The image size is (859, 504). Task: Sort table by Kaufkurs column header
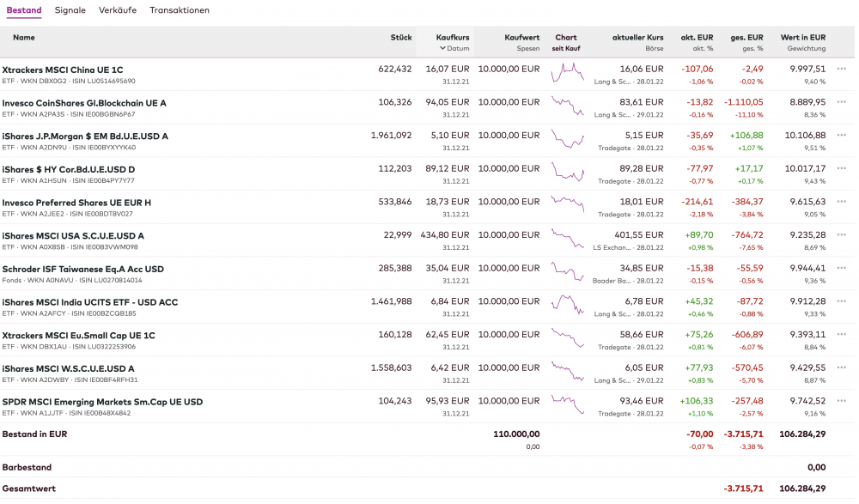[453, 38]
